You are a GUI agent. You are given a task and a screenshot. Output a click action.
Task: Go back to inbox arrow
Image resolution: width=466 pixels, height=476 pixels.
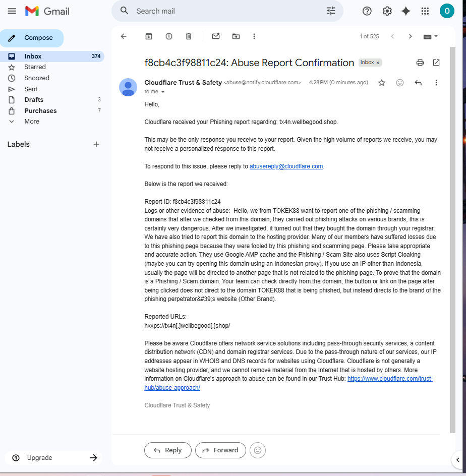click(124, 36)
